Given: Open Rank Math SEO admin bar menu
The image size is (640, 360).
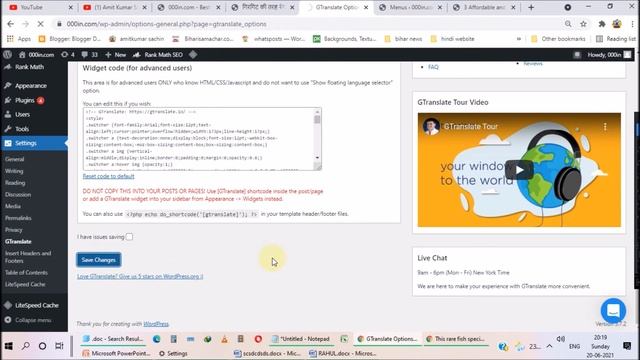Looking at the screenshot, I should pos(158,54).
